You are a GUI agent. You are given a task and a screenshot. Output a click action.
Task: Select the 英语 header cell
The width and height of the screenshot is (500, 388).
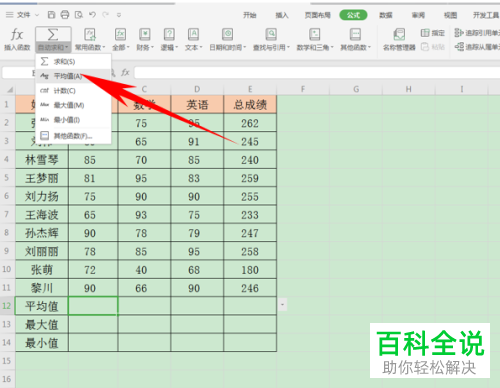tap(197, 105)
